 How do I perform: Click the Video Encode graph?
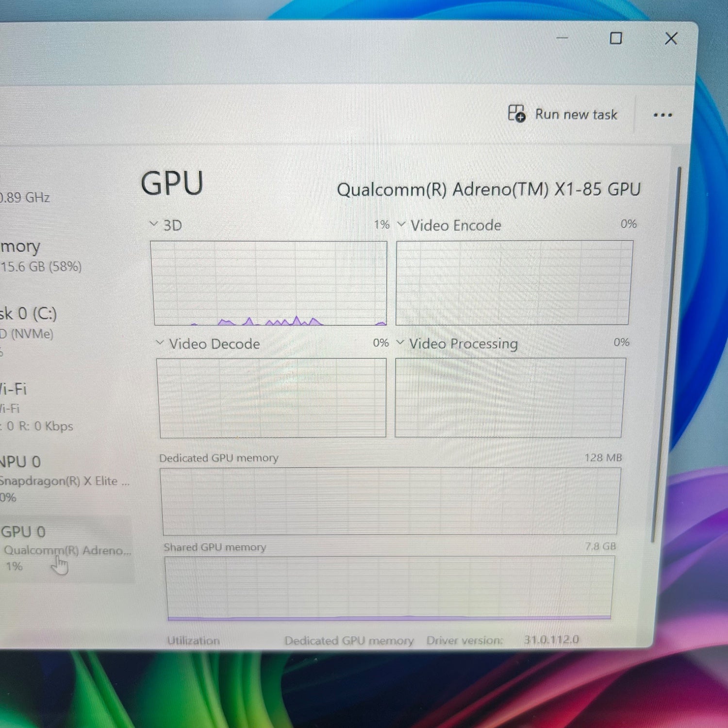point(513,282)
